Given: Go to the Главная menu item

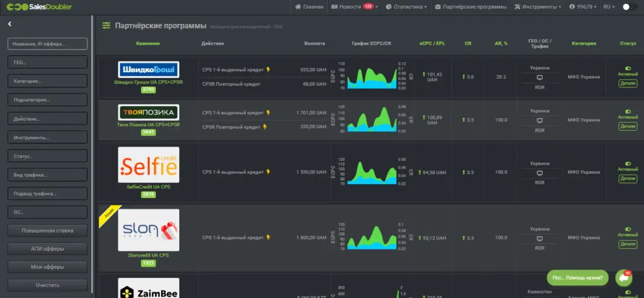Looking at the screenshot, I should (x=309, y=7).
